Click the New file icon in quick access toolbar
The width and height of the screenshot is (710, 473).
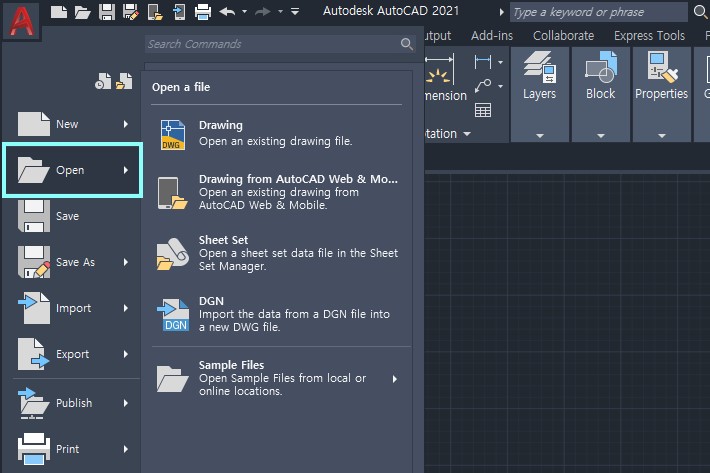(x=58, y=12)
